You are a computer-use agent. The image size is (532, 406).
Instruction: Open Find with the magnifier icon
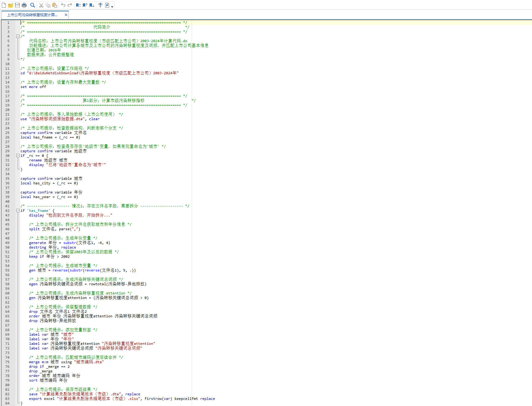tap(33, 5)
